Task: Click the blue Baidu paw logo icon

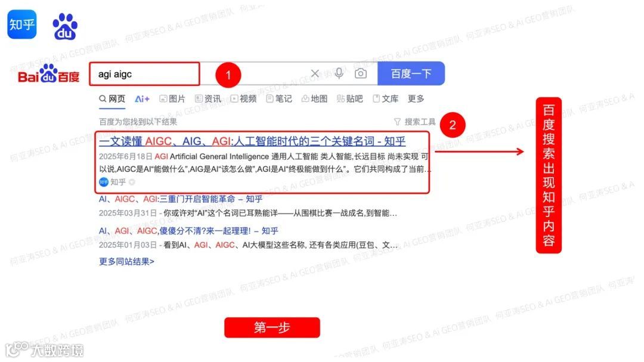Action: point(65,27)
